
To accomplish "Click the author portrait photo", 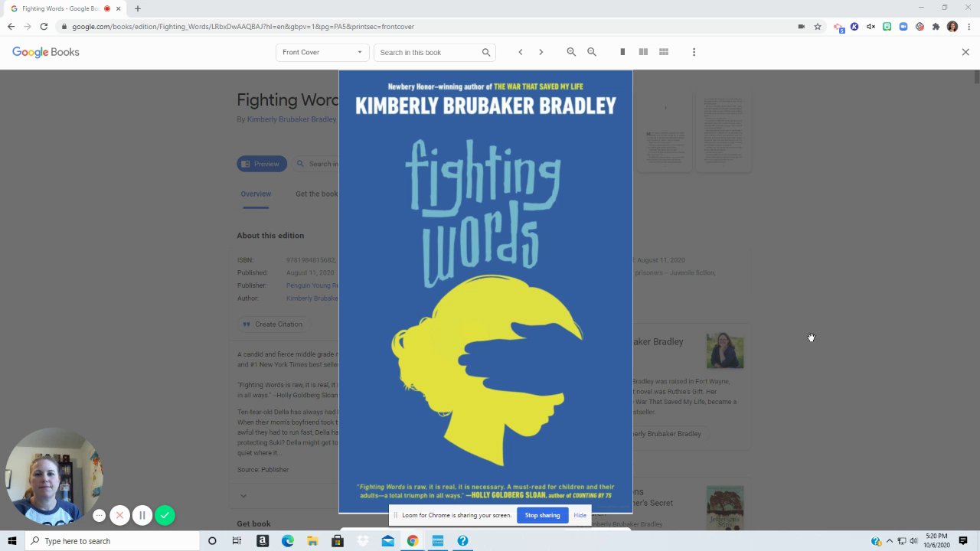I will [x=725, y=351].
